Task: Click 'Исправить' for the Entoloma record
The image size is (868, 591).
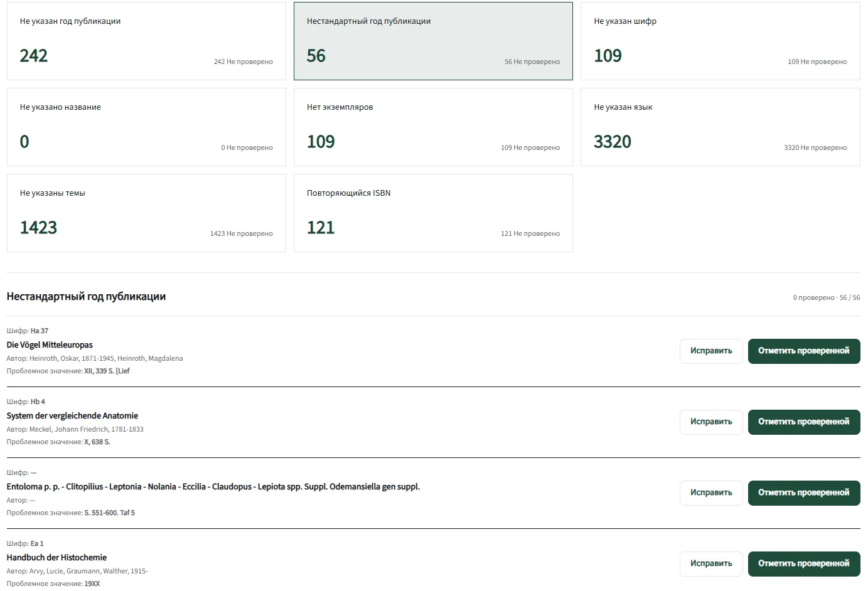Action: coord(711,492)
